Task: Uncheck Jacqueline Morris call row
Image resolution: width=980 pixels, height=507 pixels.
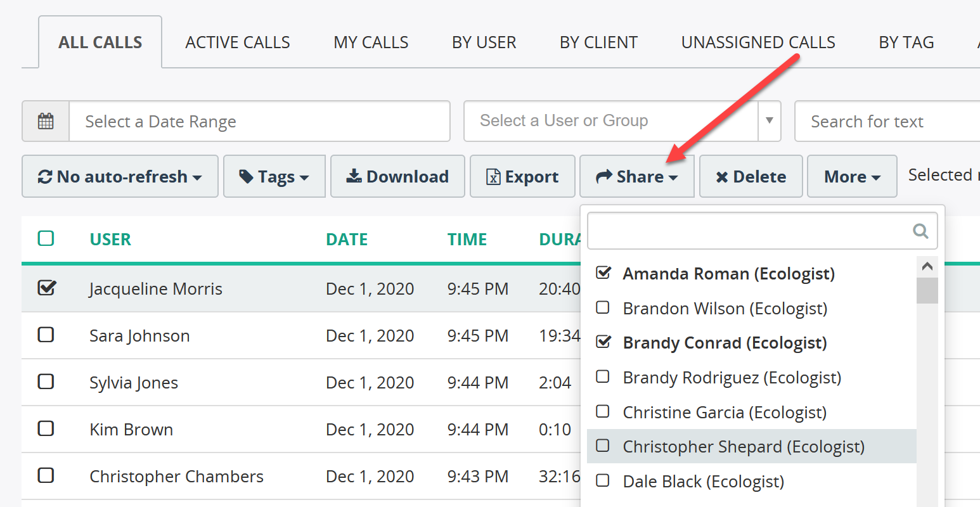Action: click(x=46, y=288)
